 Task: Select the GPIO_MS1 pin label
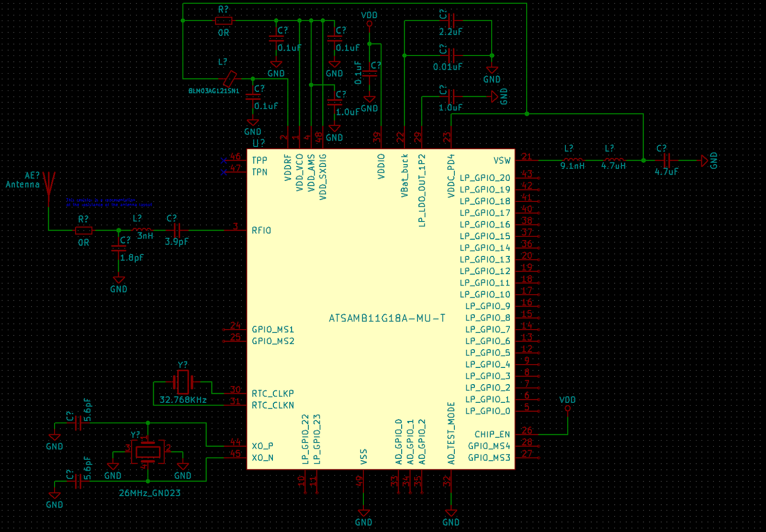pyautogui.click(x=273, y=330)
